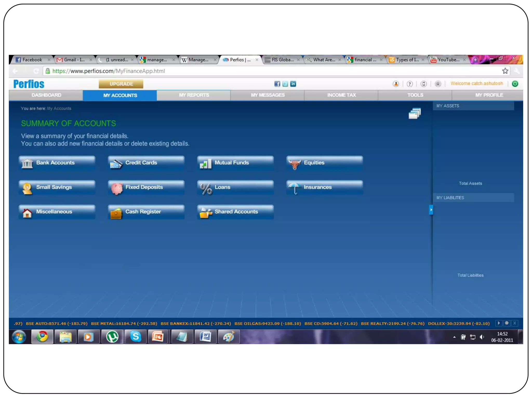Click the UPGRADE button

click(x=121, y=84)
